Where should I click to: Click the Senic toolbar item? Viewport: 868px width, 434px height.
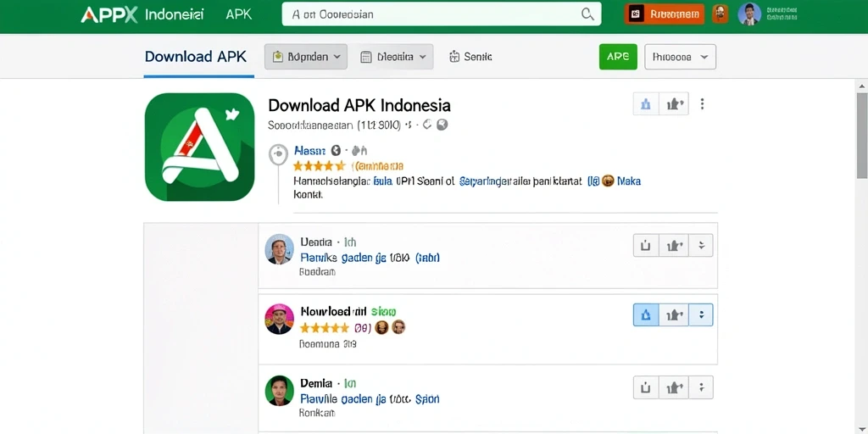[470, 57]
